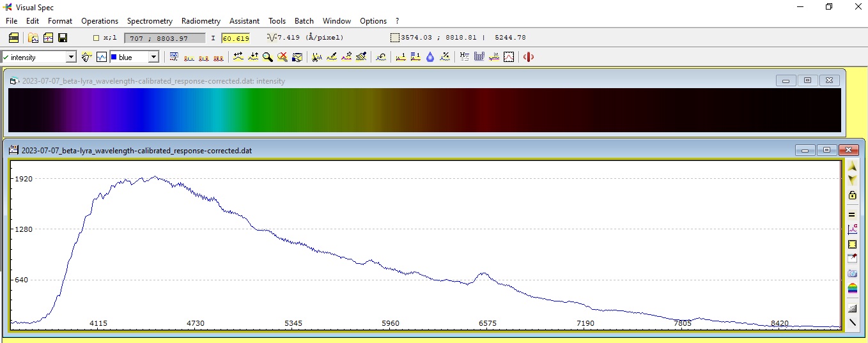This screenshot has height=343, width=868.
Task: Click the magnifier zoom tool icon
Action: pyautogui.click(x=267, y=57)
